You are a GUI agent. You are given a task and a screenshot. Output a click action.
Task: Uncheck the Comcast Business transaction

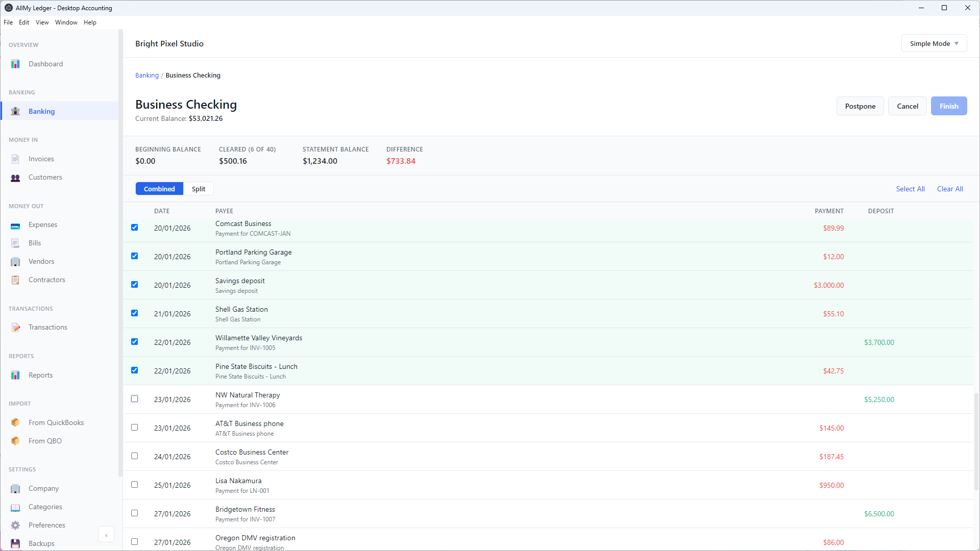(x=134, y=228)
